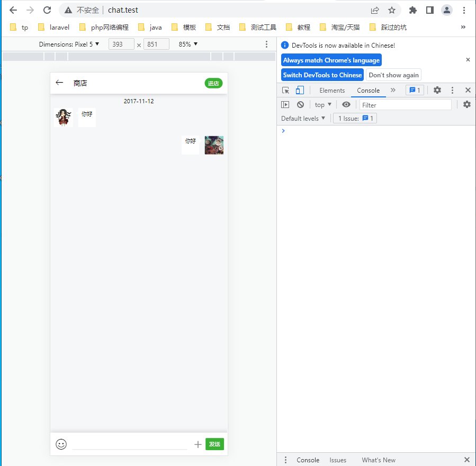Toggle the console sidebar panel
Image resolution: width=476 pixels, height=466 pixels.
285,105
